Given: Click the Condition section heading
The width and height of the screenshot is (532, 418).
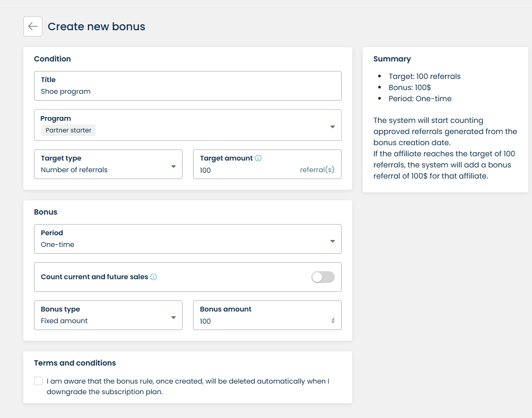Looking at the screenshot, I should pyautogui.click(x=53, y=59).
